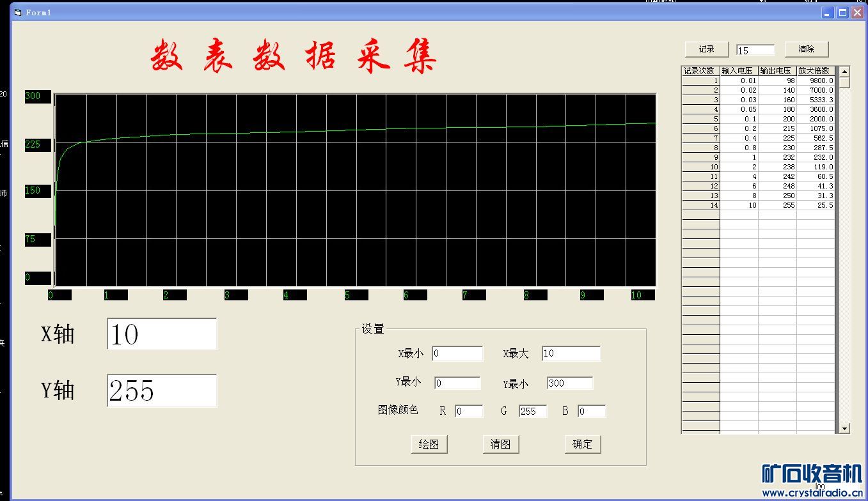The image size is (868, 501).
Task: Click the 清图 clear-graph button
Action: click(x=500, y=445)
